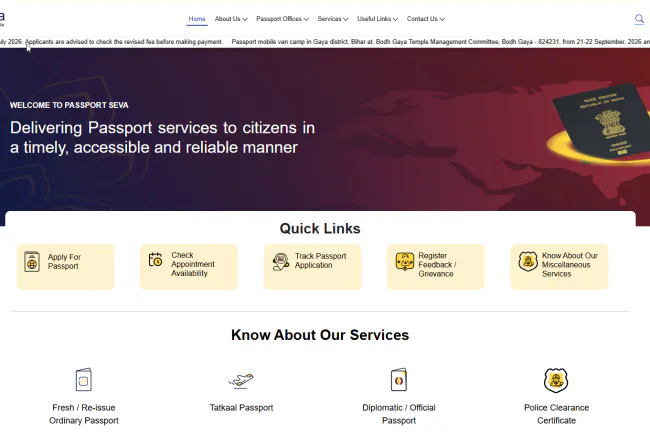Viewport: 650px width, 434px height.
Task: Open Tatkaal Passport service label
Action: [x=241, y=408]
